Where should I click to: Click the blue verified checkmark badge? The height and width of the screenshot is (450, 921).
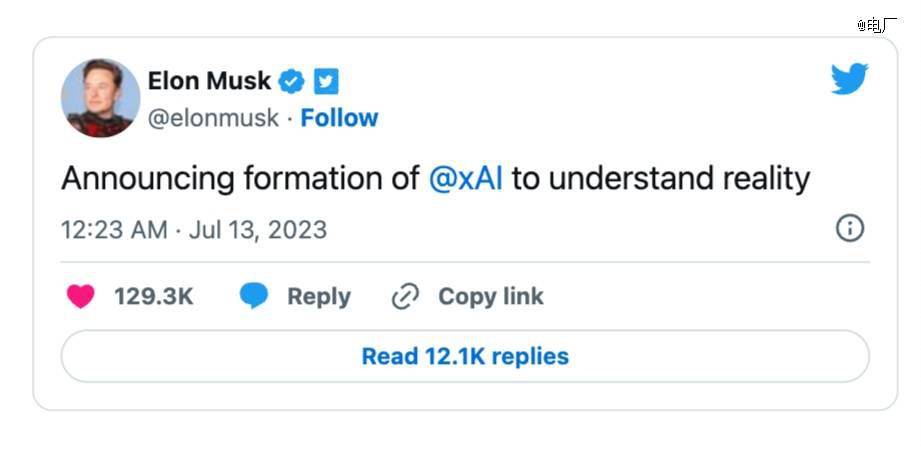[291, 81]
